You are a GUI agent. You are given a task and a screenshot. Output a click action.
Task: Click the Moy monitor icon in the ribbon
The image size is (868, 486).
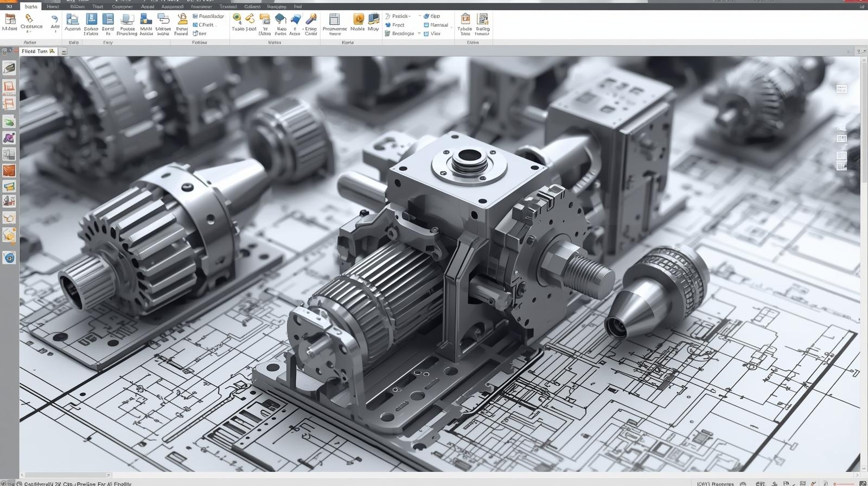point(373,20)
